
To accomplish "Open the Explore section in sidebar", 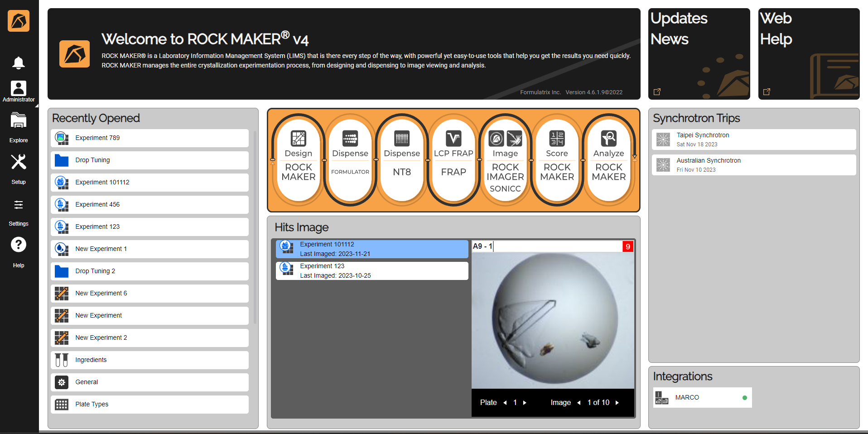I will [x=19, y=126].
